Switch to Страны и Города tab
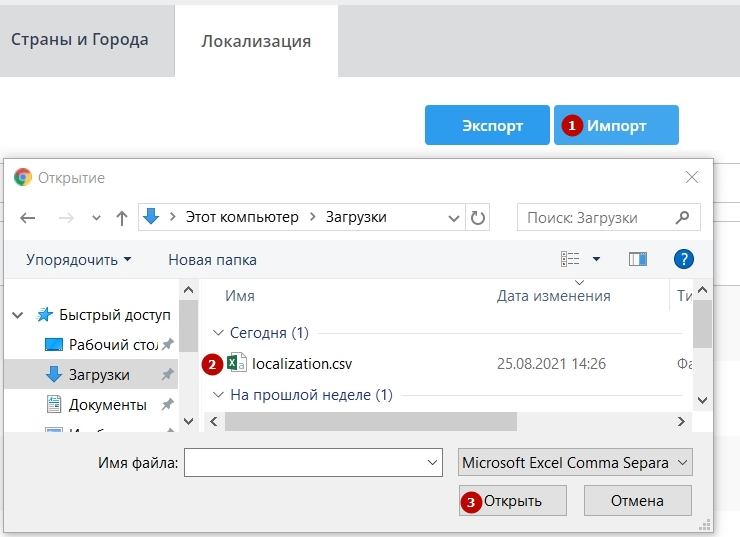 tap(80, 40)
